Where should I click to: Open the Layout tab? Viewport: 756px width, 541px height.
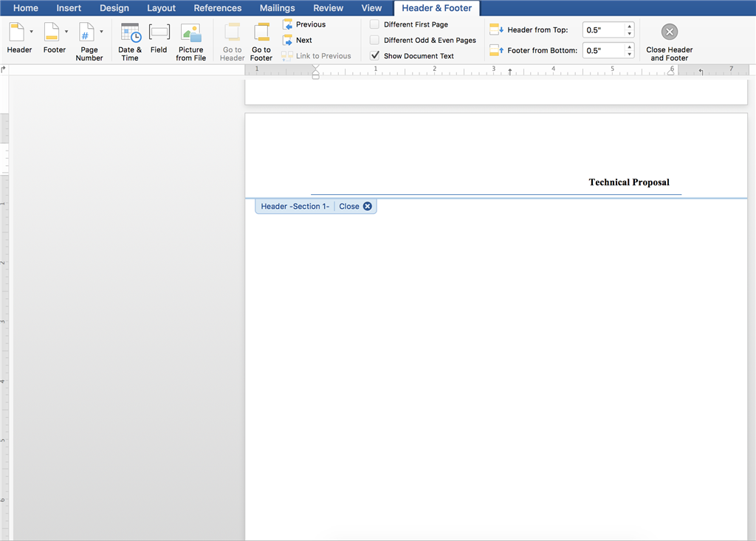161,8
